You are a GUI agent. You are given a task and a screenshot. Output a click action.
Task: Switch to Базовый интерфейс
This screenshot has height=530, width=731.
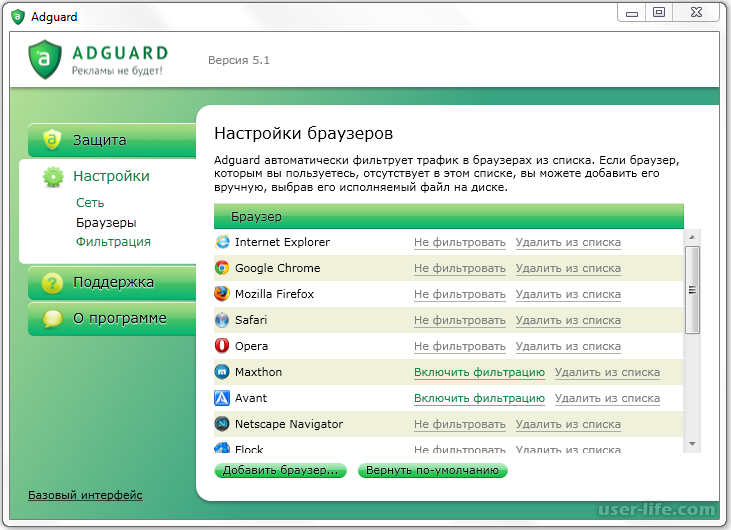click(85, 495)
